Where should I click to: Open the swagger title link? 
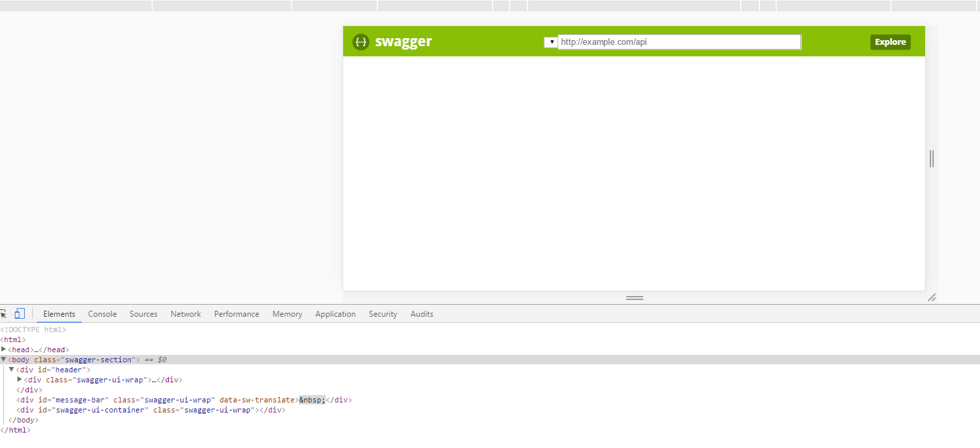[404, 42]
